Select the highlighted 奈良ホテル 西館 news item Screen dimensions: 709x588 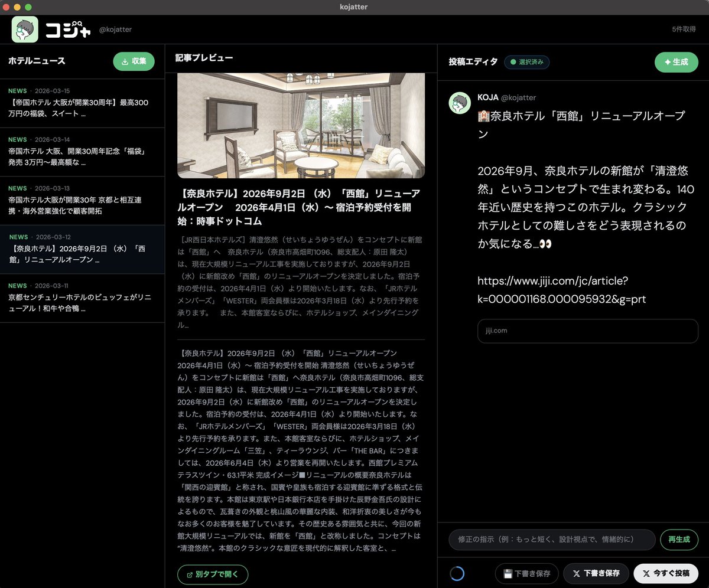(x=83, y=249)
